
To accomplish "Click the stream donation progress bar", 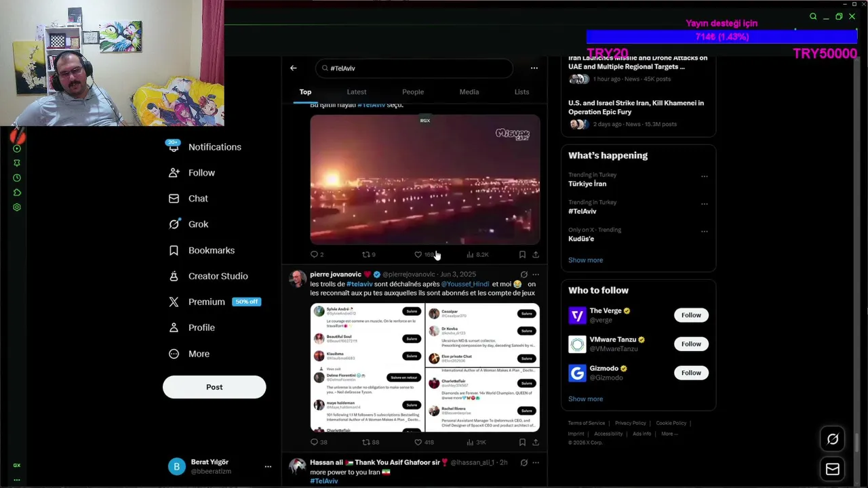I will pos(722,37).
